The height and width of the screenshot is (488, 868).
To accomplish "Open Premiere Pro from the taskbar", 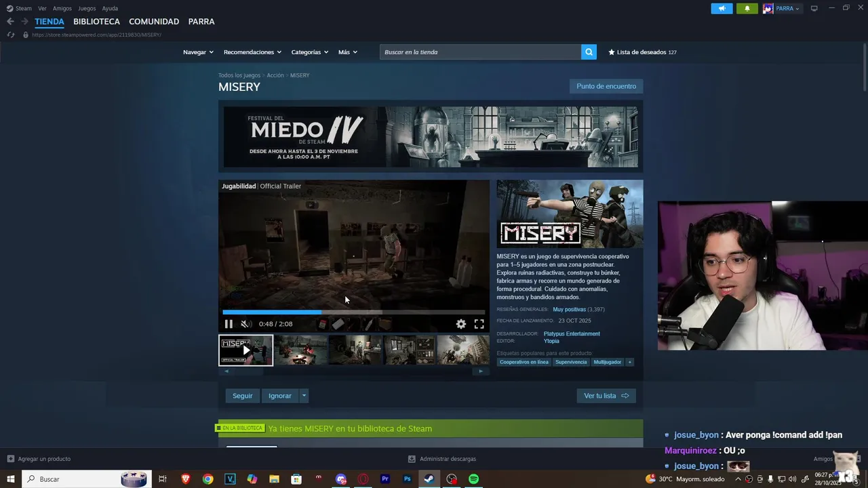I will (x=385, y=479).
